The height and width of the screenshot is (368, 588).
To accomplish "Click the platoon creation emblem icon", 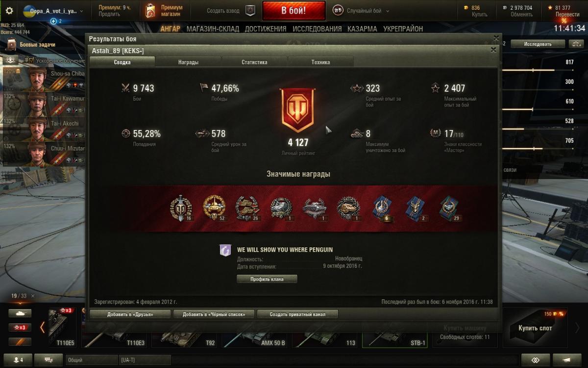I will (x=250, y=10).
